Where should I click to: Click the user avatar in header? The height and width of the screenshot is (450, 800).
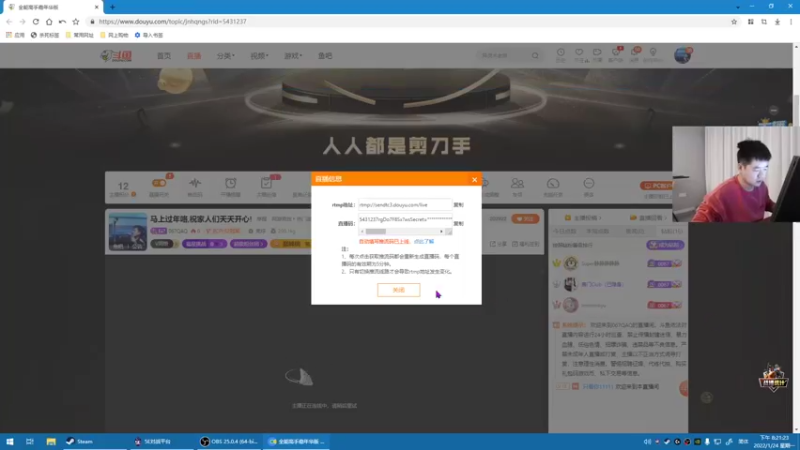coord(683,55)
